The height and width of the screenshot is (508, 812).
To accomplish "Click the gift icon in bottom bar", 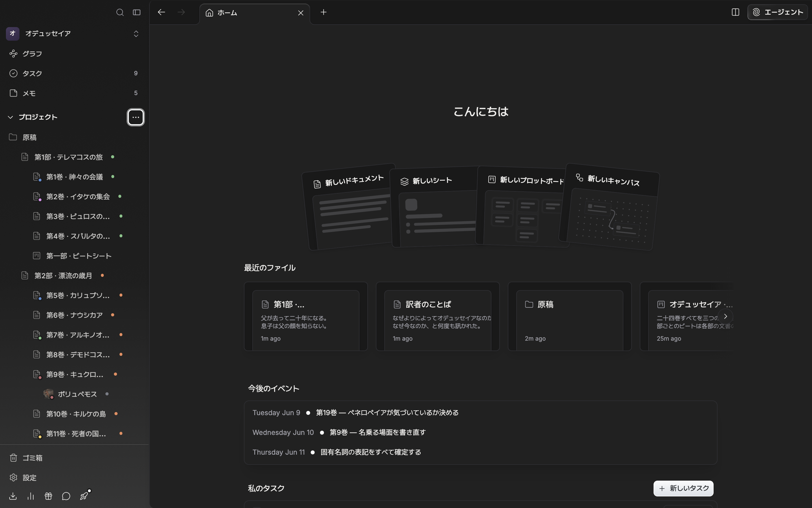I will click(48, 496).
